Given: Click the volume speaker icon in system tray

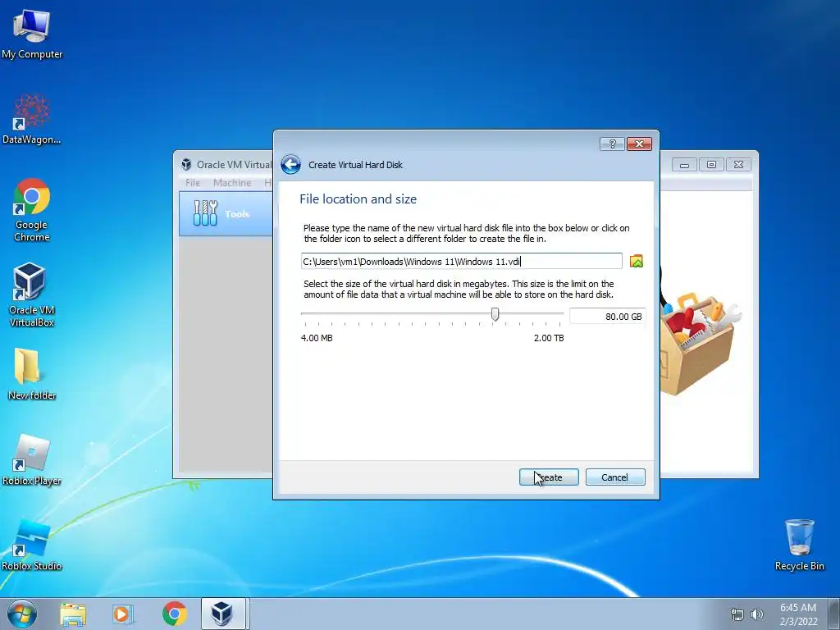Looking at the screenshot, I should [757, 614].
